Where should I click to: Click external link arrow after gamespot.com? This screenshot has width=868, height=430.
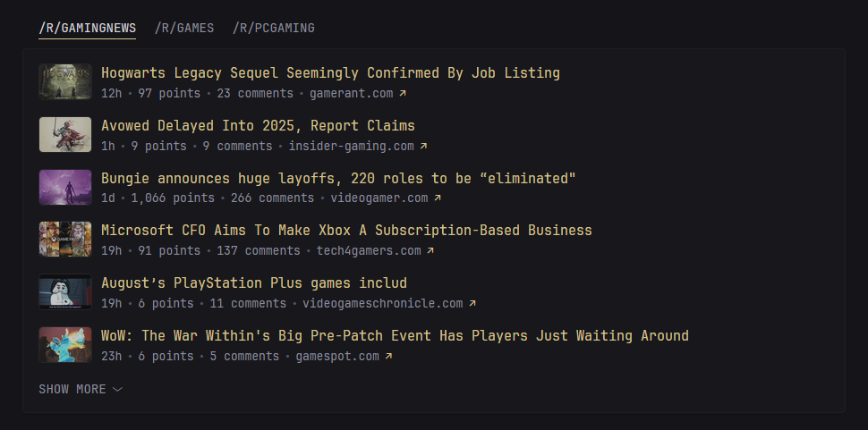click(x=388, y=357)
